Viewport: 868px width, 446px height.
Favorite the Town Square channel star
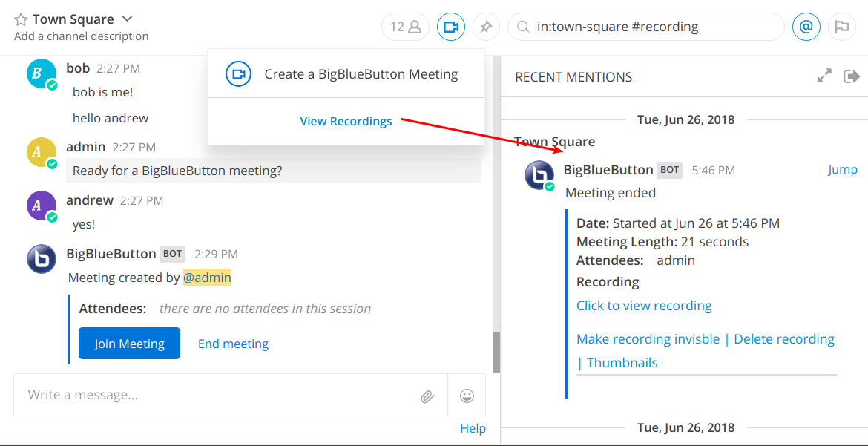21,20
